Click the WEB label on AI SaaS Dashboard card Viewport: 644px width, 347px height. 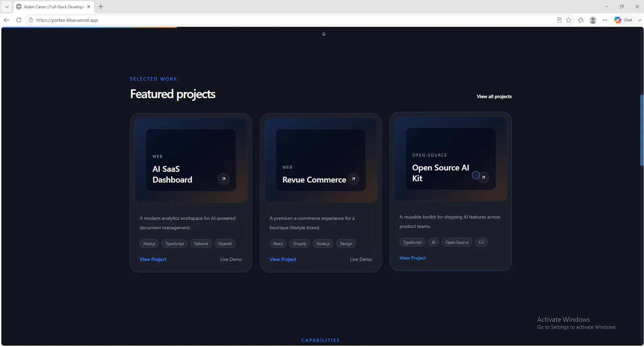(x=157, y=156)
